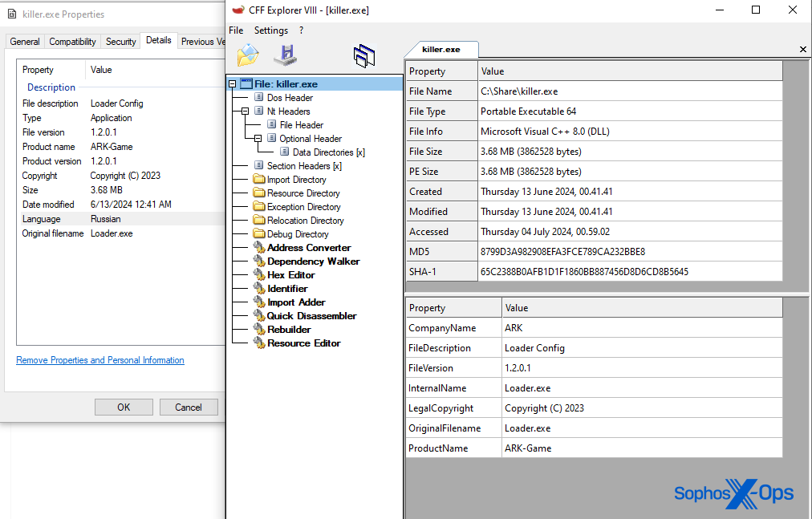Open the Import Adder tool
The height and width of the screenshot is (519, 812).
[296, 302]
